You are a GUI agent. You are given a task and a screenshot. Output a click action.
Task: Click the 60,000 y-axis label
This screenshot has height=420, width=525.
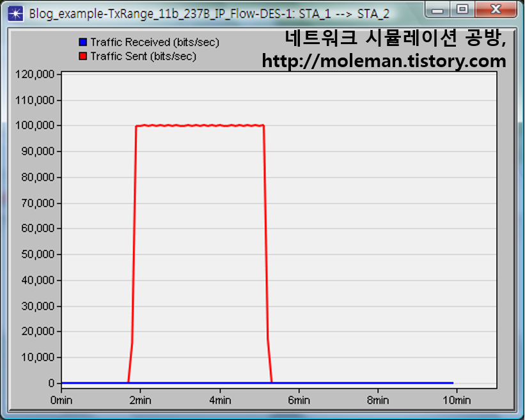pos(38,228)
